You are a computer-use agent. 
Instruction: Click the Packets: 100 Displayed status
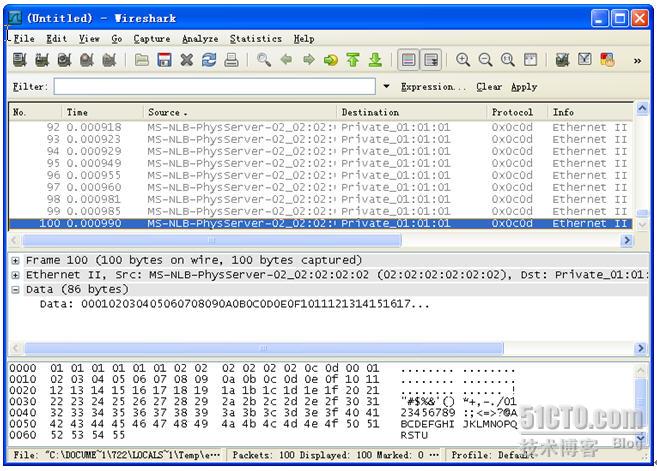pos(336,455)
